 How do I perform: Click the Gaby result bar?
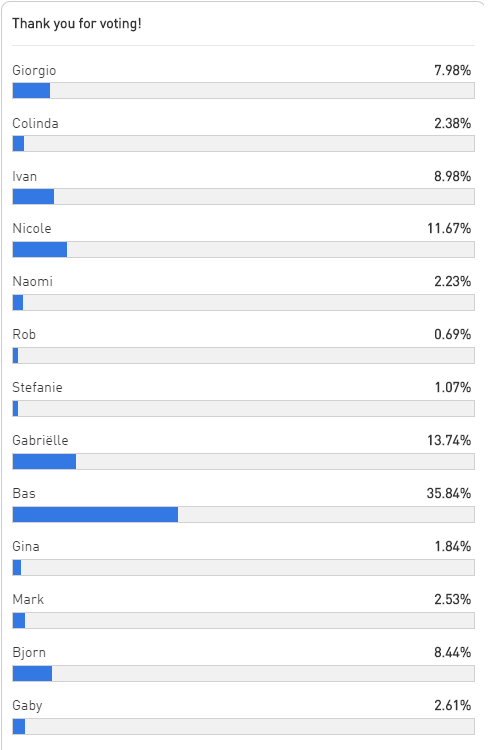click(243, 727)
